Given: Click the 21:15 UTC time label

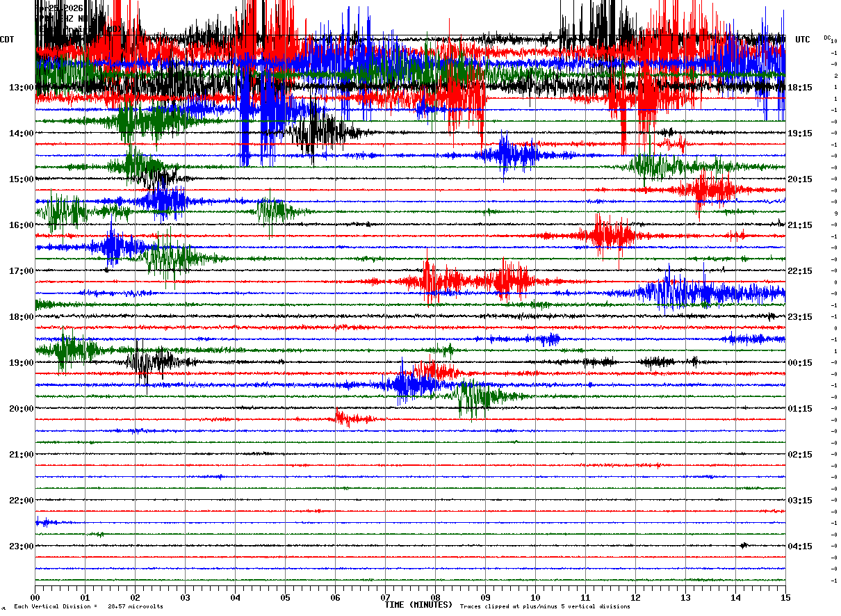Looking at the screenshot, I should [x=799, y=225].
